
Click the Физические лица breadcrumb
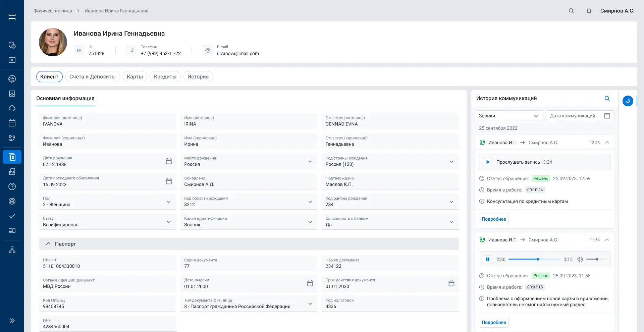pyautogui.click(x=53, y=11)
